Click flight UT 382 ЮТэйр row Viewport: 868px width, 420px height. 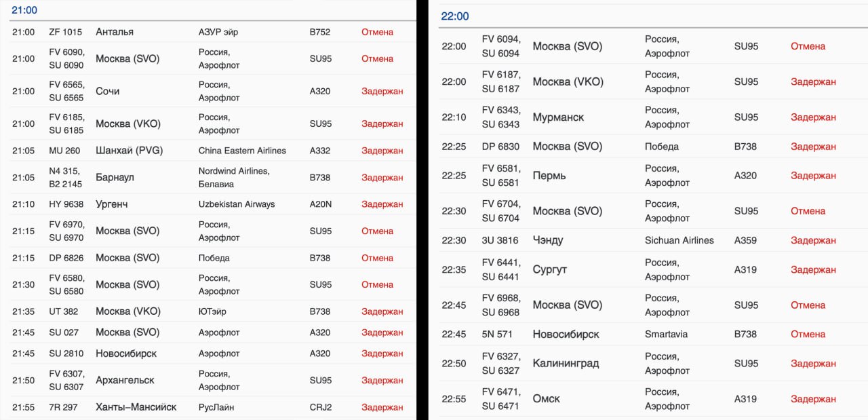click(x=63, y=311)
